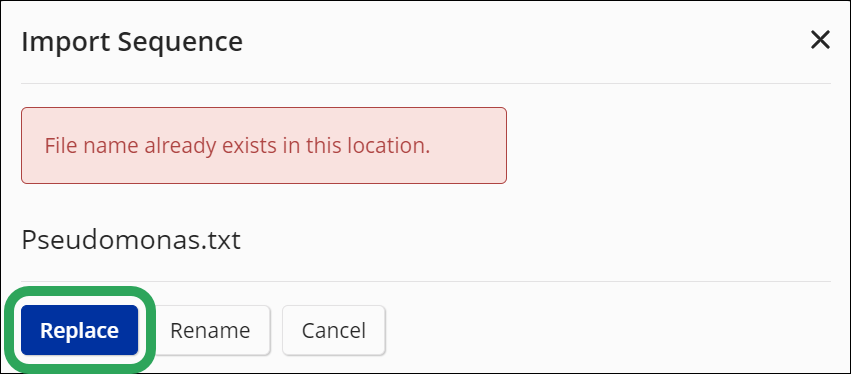Click the blue Replace button
This screenshot has width=851, height=374.
click(79, 330)
